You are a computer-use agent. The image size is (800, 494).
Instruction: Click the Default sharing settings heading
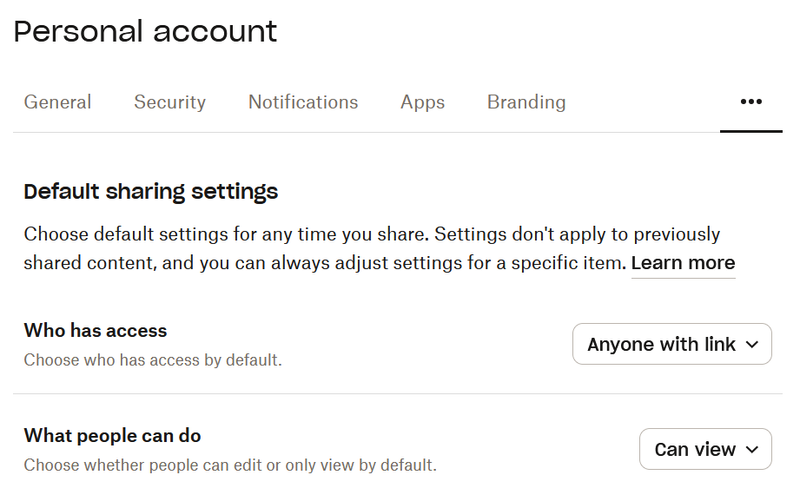click(x=151, y=191)
